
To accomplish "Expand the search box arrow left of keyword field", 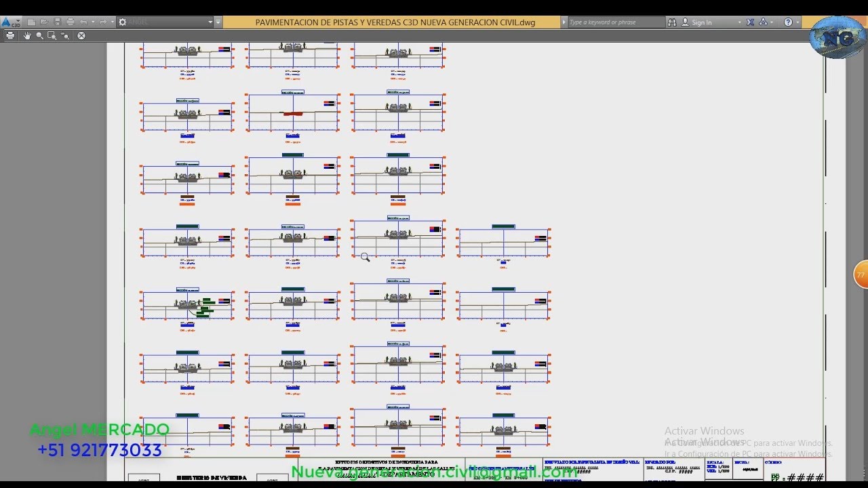I will [x=564, y=22].
